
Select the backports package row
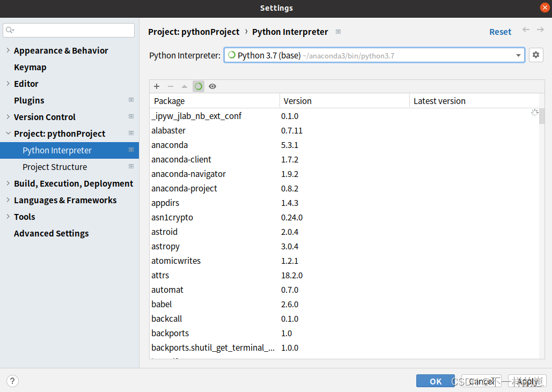tap(344, 333)
